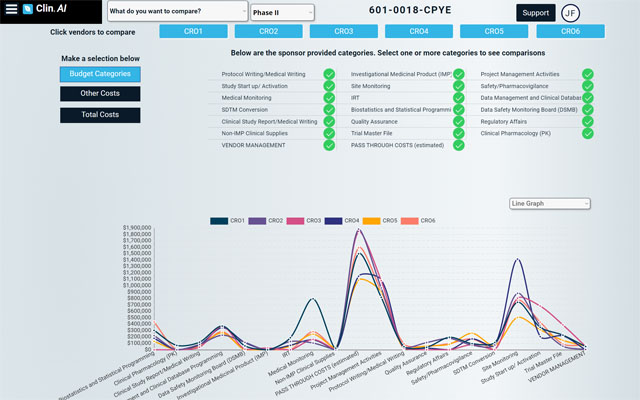Expand the Phase II dropdown
Image resolution: width=640 pixels, height=400 pixels.
point(282,13)
